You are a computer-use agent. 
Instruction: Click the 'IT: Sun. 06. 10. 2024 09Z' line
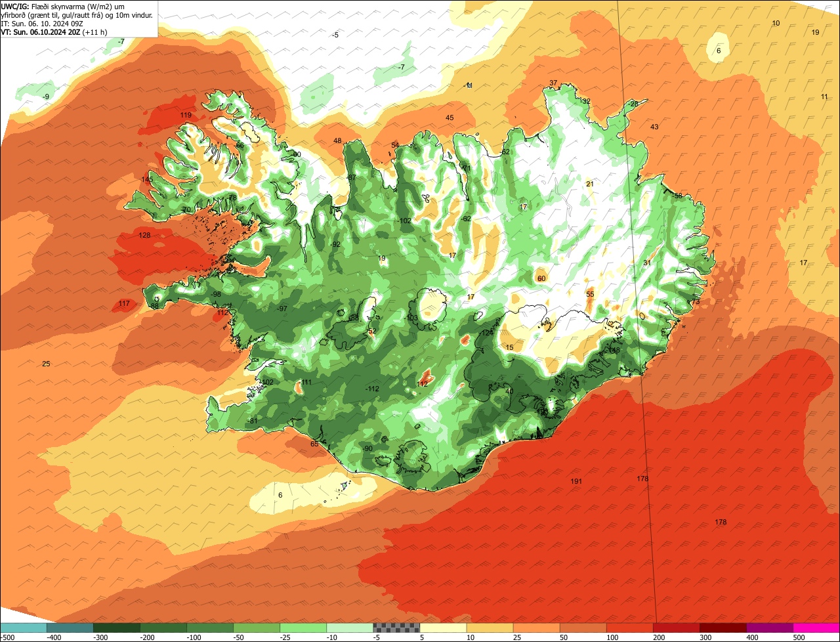click(x=43, y=24)
